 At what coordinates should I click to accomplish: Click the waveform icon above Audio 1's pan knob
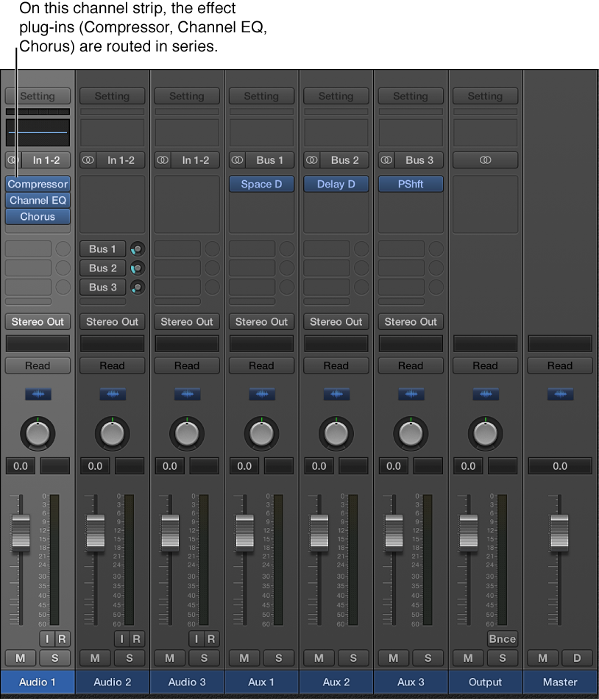pos(38,394)
